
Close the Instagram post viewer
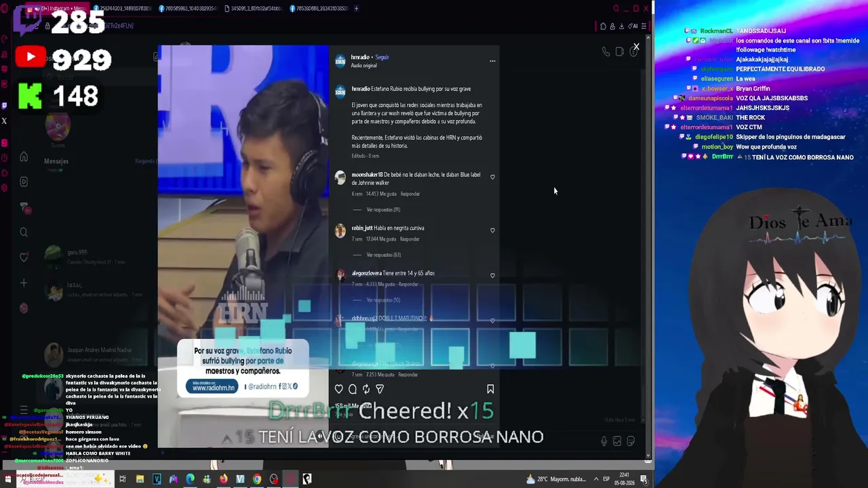pyautogui.click(x=636, y=47)
